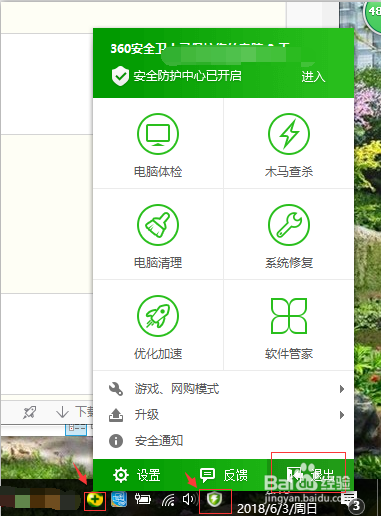This screenshot has height=516, width=381.
Task: Expand the 升级 submenu arrow
Action: pyautogui.click(x=342, y=415)
